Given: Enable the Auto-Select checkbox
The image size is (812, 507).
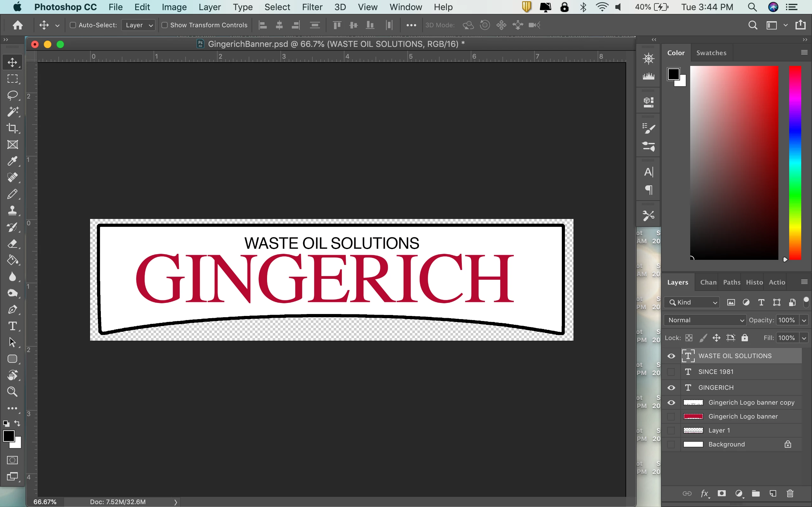Looking at the screenshot, I should 73,25.
